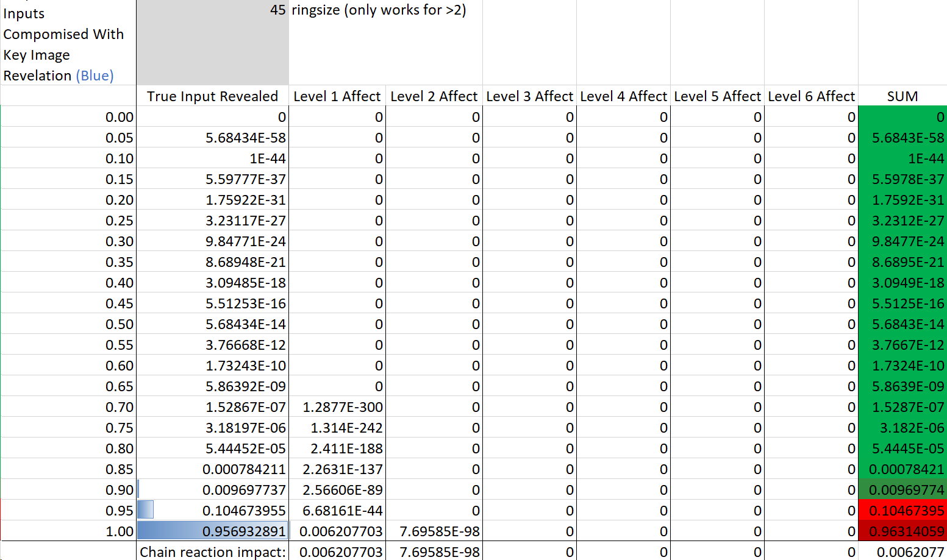Click the 1.00 row label cell

pyautogui.click(x=68, y=531)
